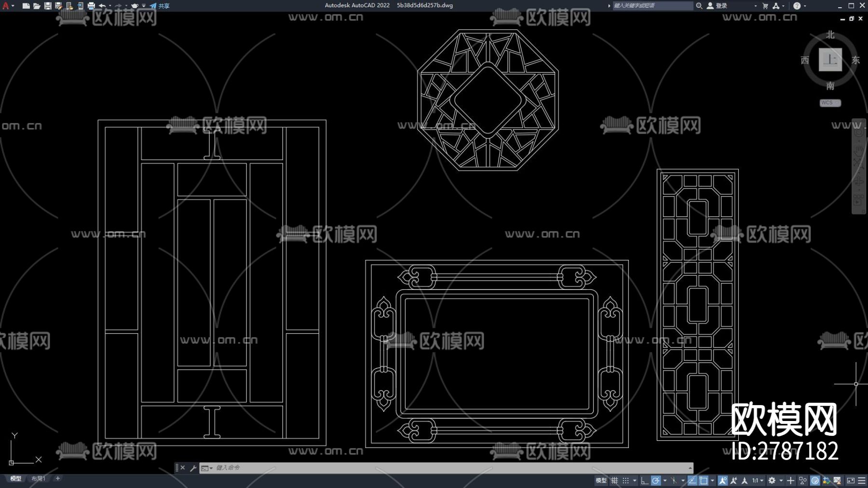Viewport: 868px width, 488px height.
Task: Click the Save As icon
Action: coord(58,6)
